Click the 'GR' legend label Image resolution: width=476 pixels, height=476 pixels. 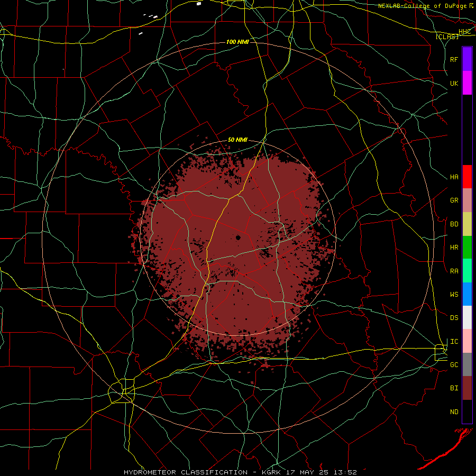click(x=454, y=200)
